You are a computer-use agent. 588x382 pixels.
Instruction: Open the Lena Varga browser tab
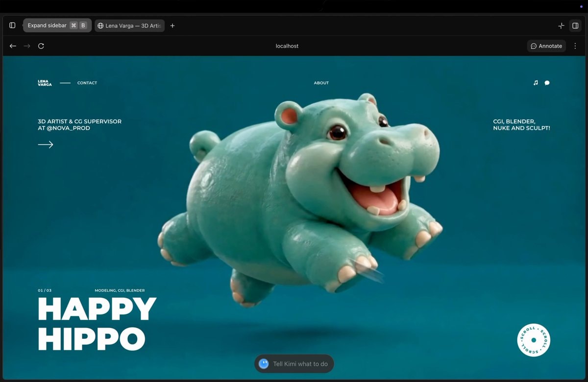click(x=129, y=25)
